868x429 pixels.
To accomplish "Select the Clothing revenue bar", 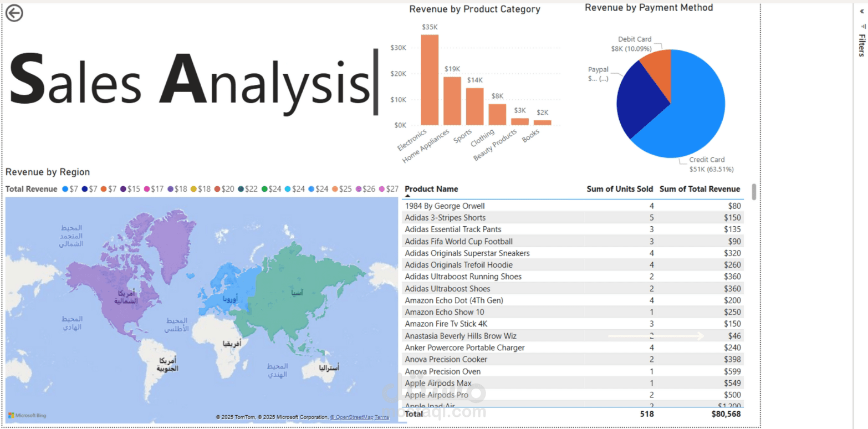I will pos(497,115).
